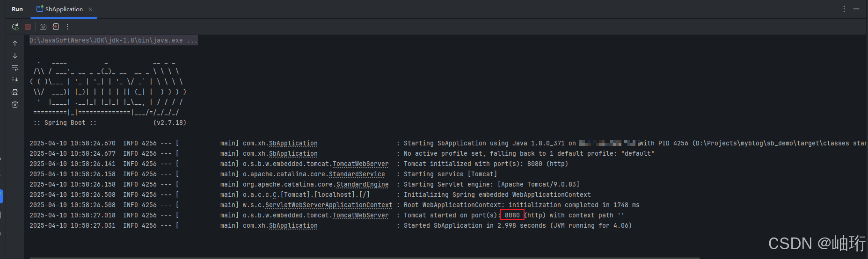Click the horizontal scrollbar at console bottom

(x=365, y=258)
